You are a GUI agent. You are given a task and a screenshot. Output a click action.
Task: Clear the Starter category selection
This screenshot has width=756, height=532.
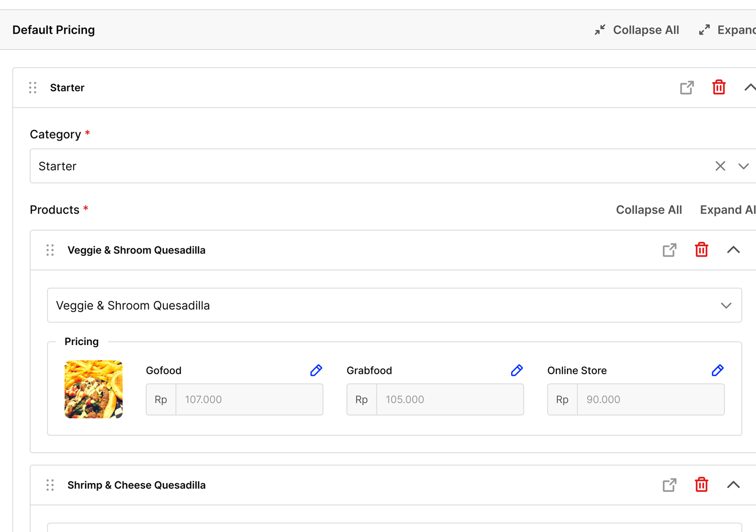[x=720, y=166]
